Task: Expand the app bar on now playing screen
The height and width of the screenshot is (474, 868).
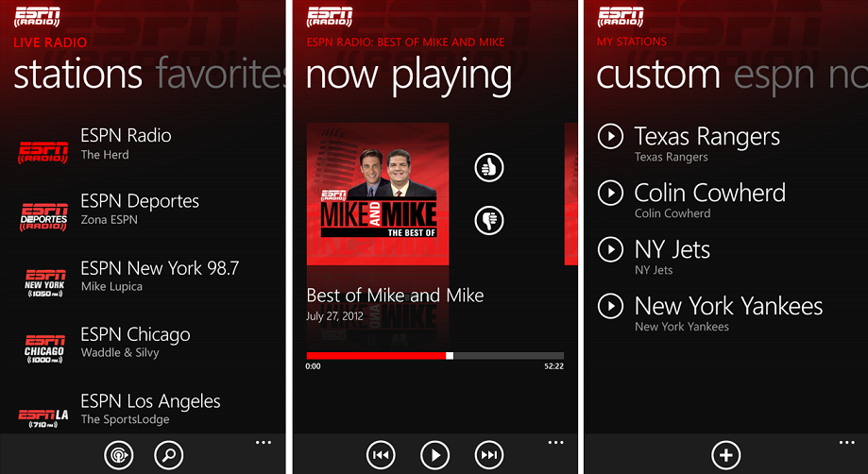Action: [555, 443]
